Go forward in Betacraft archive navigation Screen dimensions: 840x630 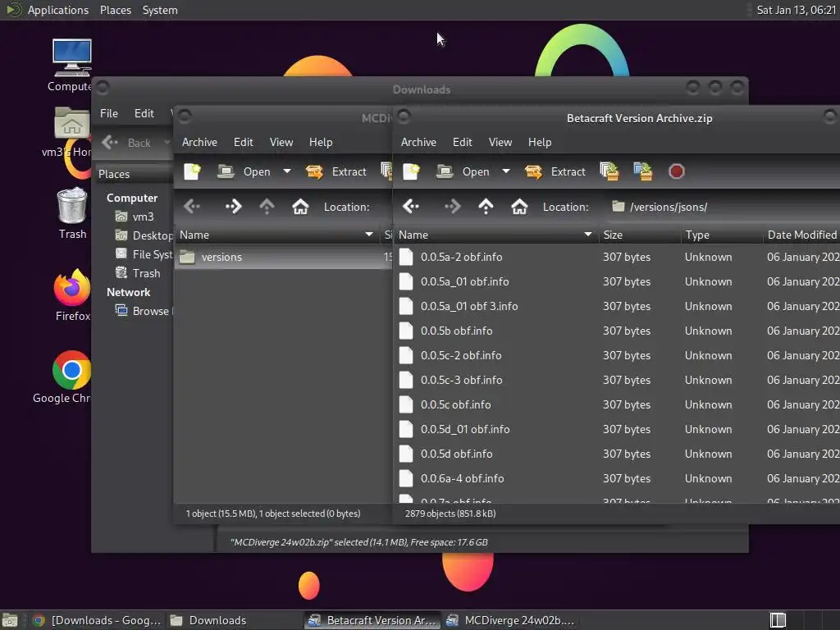point(452,207)
